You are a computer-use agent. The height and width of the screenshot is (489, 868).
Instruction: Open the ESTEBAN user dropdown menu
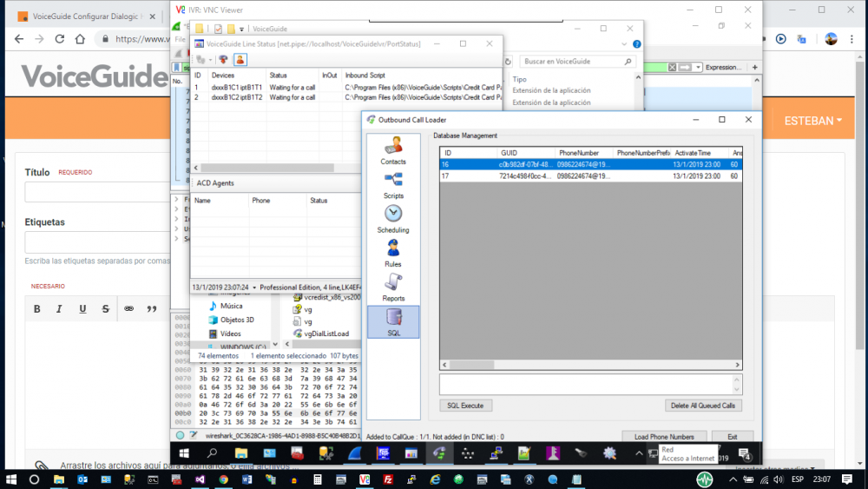click(813, 121)
